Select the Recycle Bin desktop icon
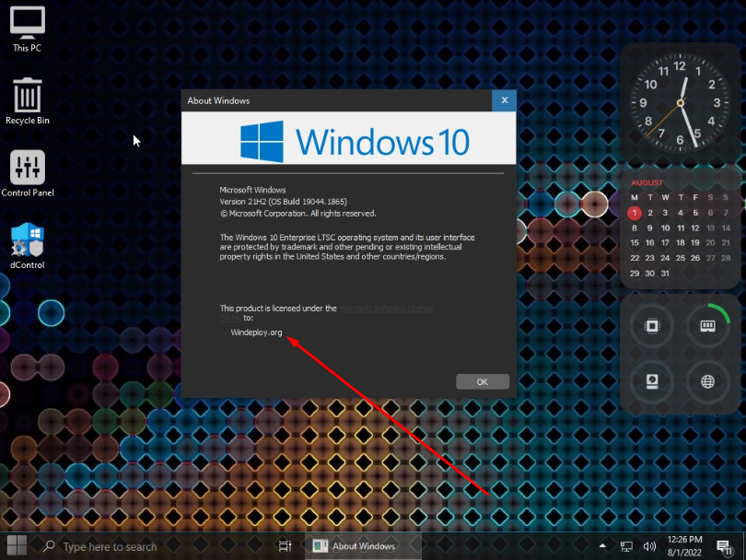The width and height of the screenshot is (746, 560). (x=27, y=101)
